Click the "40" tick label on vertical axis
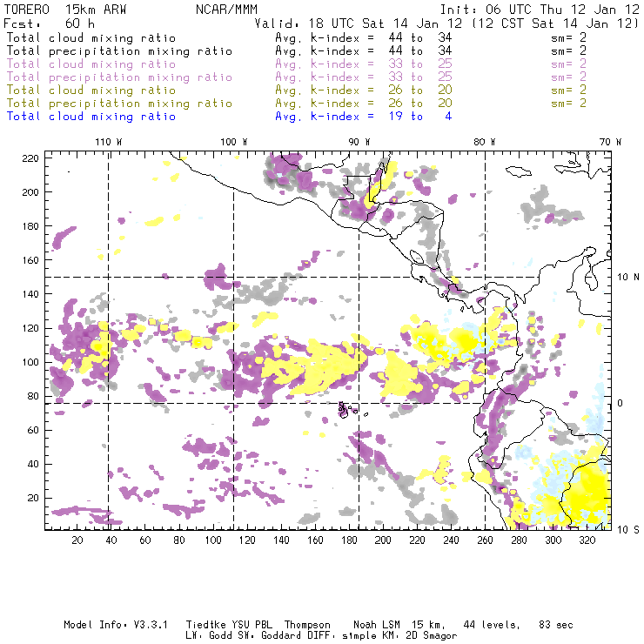644x644 pixels. click(33, 464)
